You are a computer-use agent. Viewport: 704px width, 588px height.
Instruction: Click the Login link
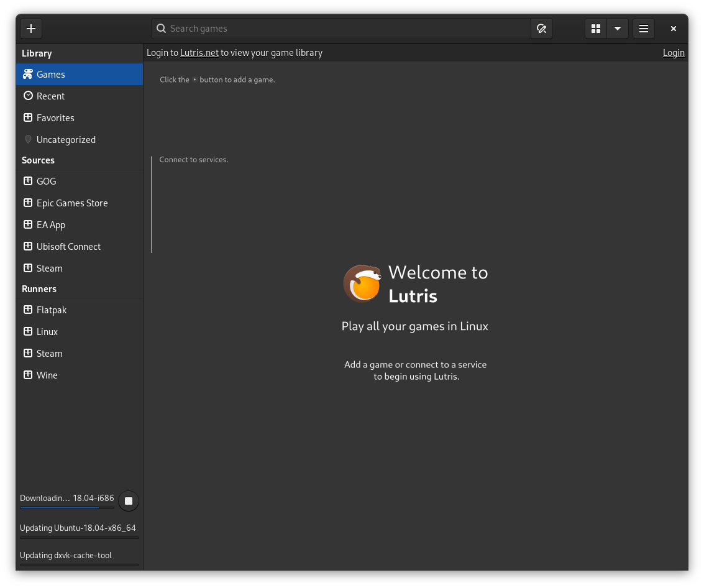coord(674,52)
